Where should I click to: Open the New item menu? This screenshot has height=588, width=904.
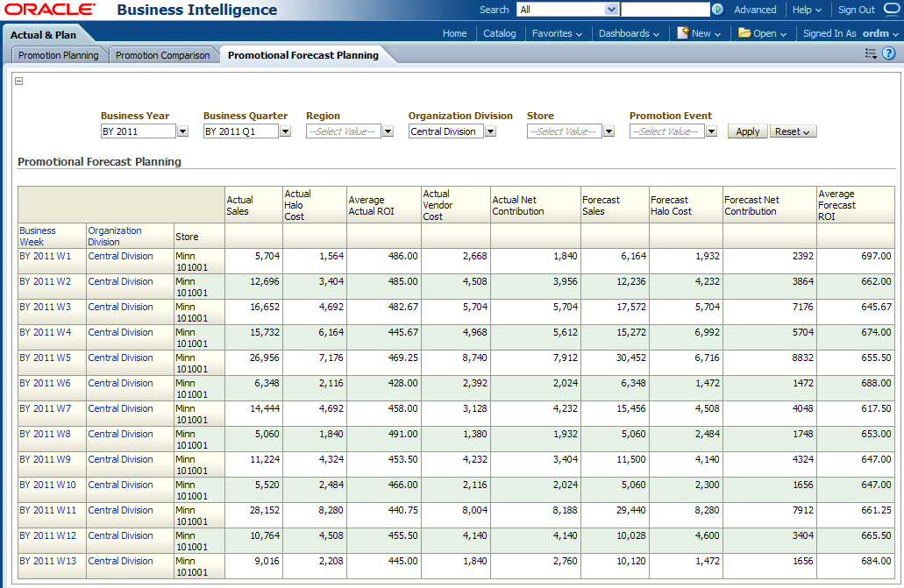(x=699, y=33)
